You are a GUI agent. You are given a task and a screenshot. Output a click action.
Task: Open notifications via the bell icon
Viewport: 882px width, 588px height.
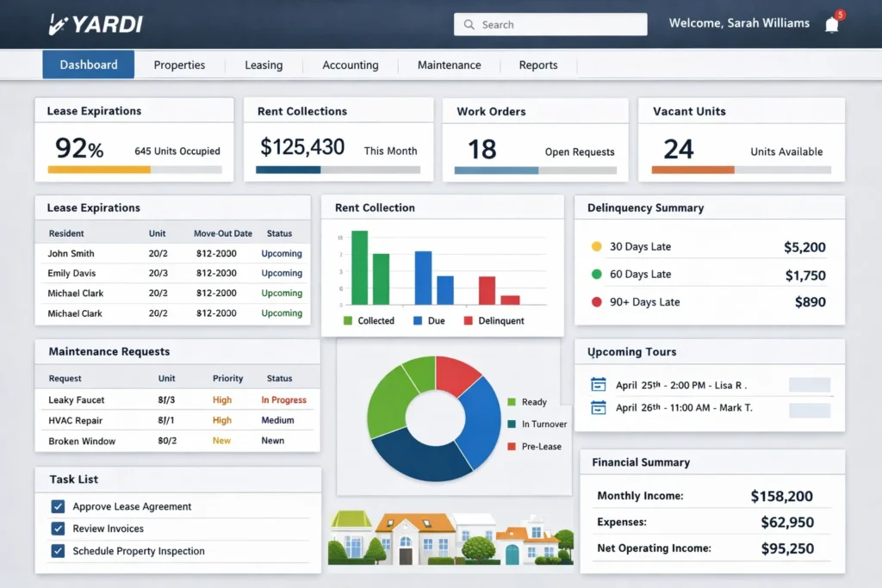click(831, 23)
